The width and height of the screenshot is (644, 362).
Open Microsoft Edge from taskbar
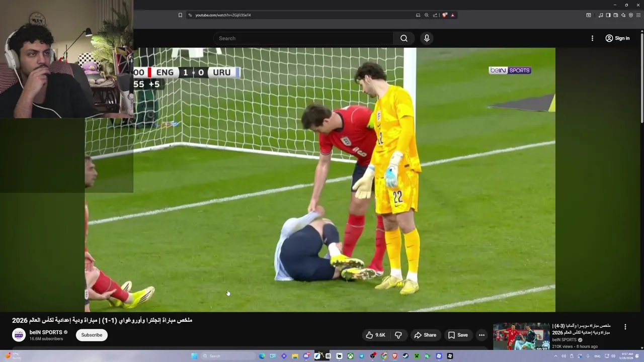point(262,356)
